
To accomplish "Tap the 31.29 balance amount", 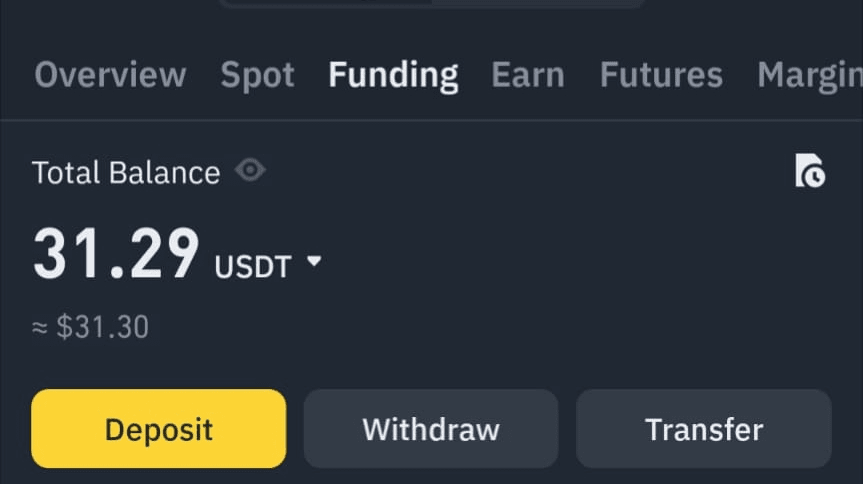I will [x=116, y=254].
